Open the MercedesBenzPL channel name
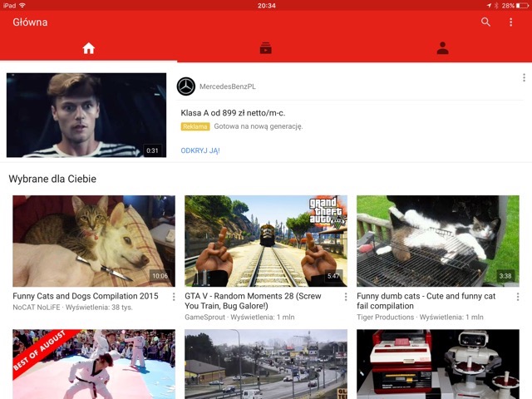 click(x=228, y=86)
